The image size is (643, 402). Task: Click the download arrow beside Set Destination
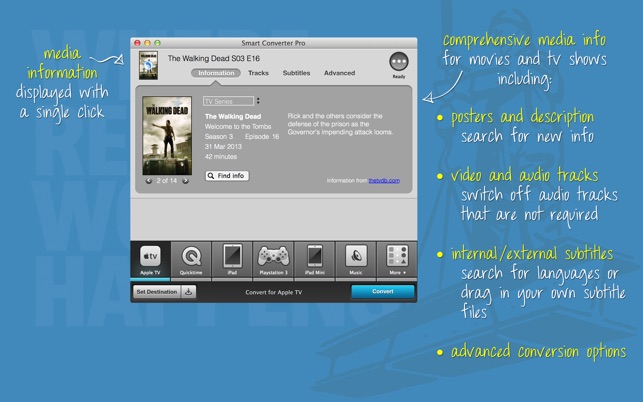(x=189, y=292)
